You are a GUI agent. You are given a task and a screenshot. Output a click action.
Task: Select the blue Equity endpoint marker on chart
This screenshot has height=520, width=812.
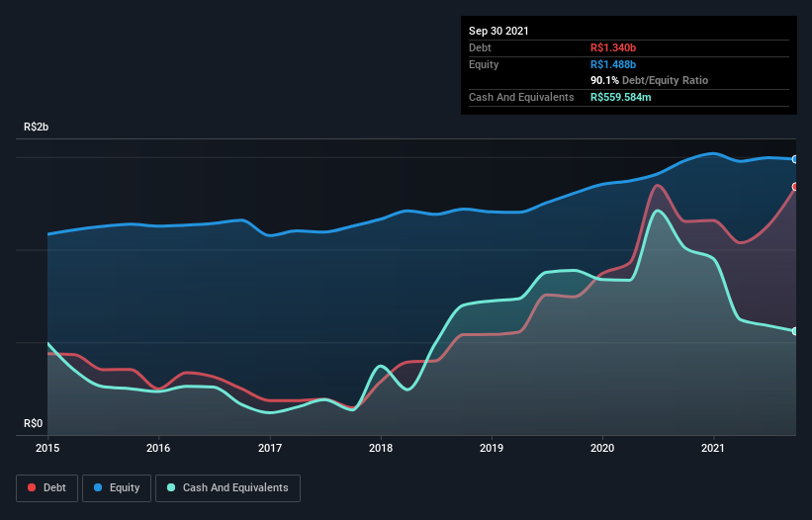[x=795, y=159]
